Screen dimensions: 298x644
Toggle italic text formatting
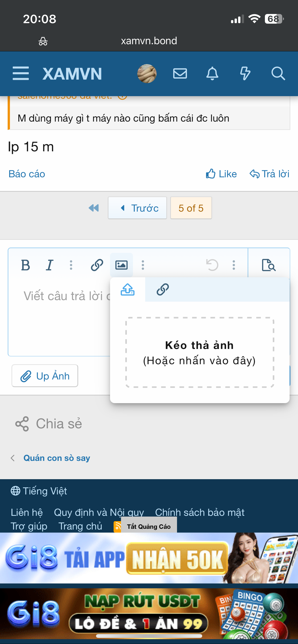coord(50,265)
